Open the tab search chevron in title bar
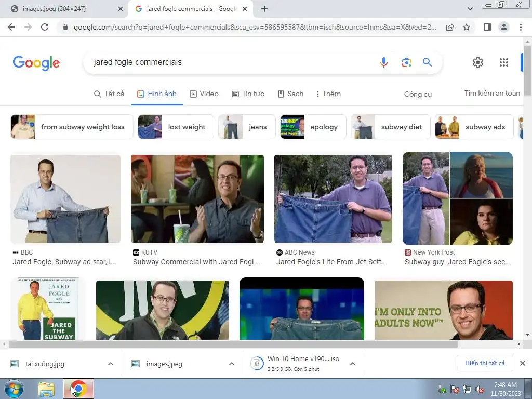This screenshot has height=399, width=532. pyautogui.click(x=470, y=9)
